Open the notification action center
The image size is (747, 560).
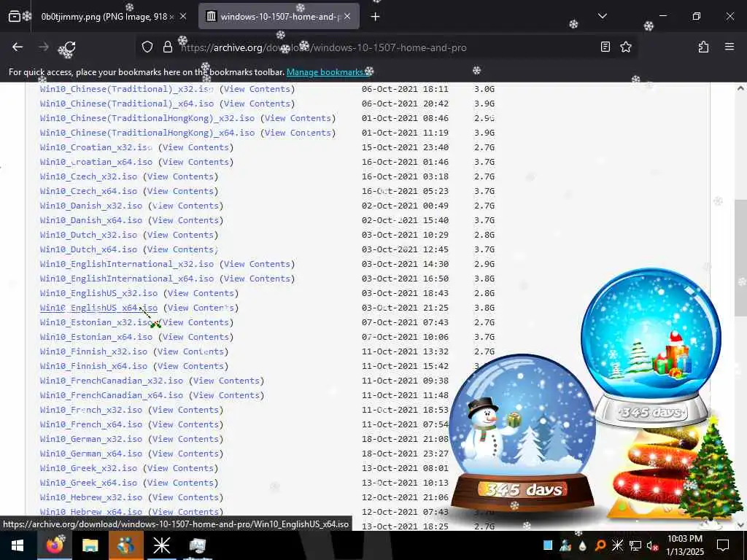(723, 545)
